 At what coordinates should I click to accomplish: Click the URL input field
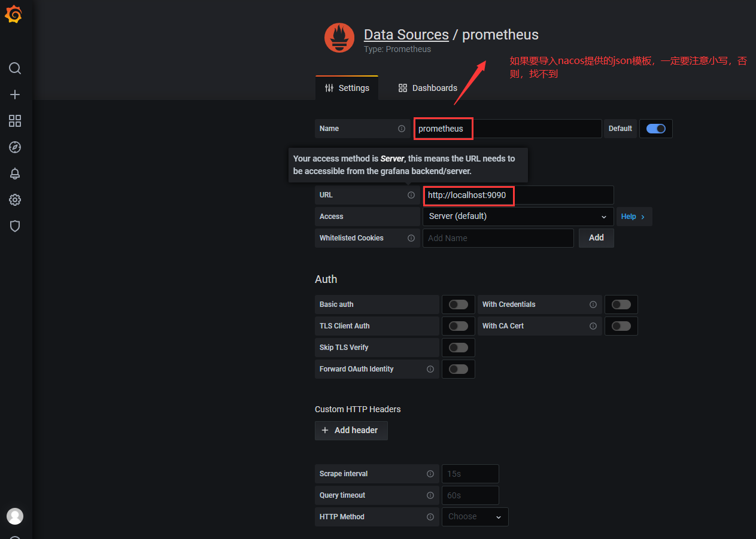(518, 195)
